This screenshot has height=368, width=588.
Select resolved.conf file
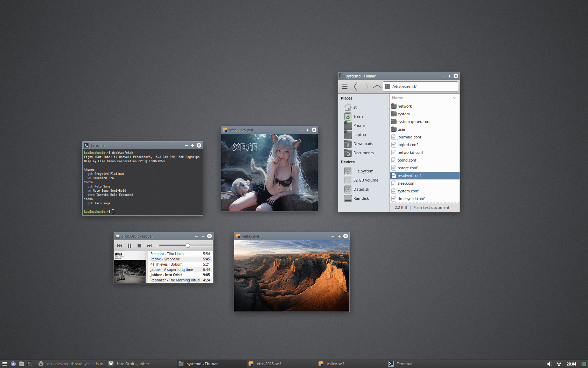point(425,176)
